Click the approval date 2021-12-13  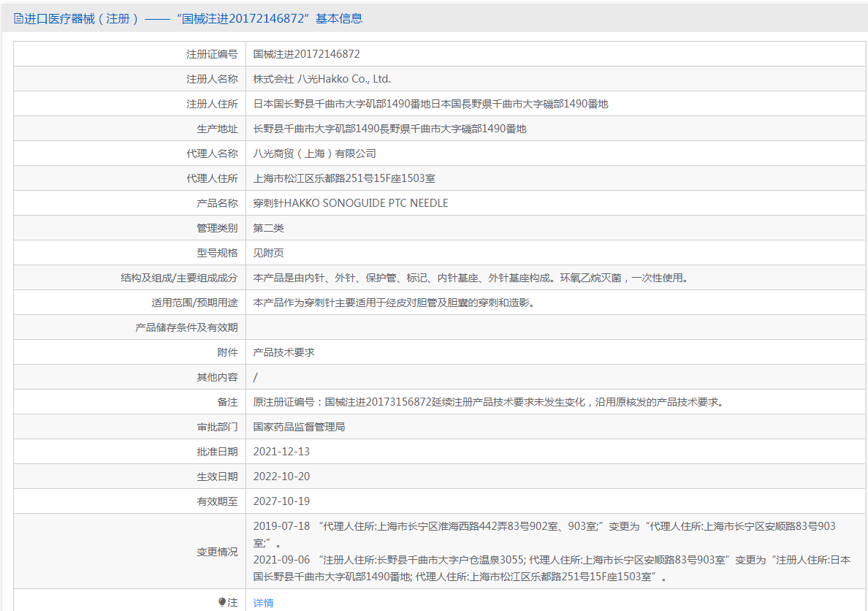pos(281,452)
